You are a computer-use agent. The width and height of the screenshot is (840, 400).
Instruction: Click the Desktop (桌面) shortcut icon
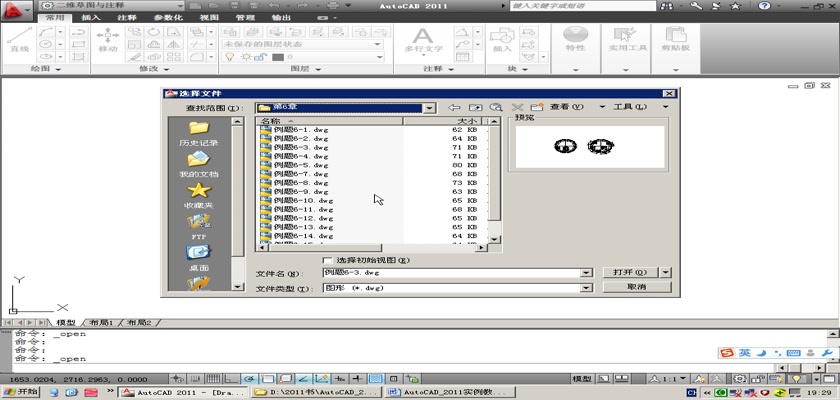tap(198, 252)
